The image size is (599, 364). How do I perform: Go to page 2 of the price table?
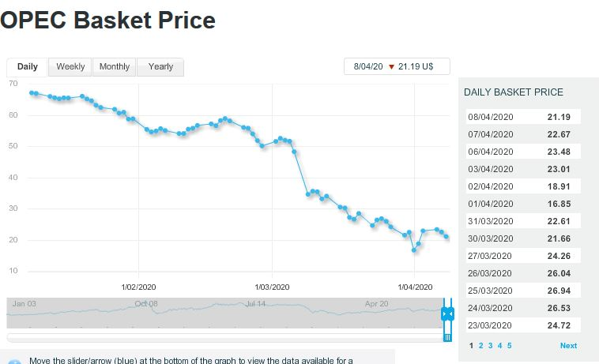(x=480, y=345)
